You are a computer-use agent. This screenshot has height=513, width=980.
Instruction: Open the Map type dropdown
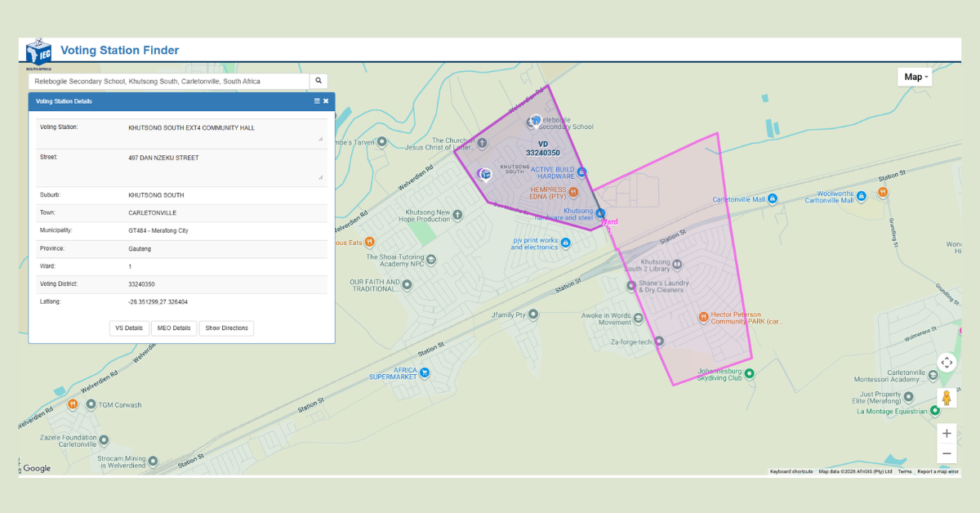pyautogui.click(x=915, y=77)
